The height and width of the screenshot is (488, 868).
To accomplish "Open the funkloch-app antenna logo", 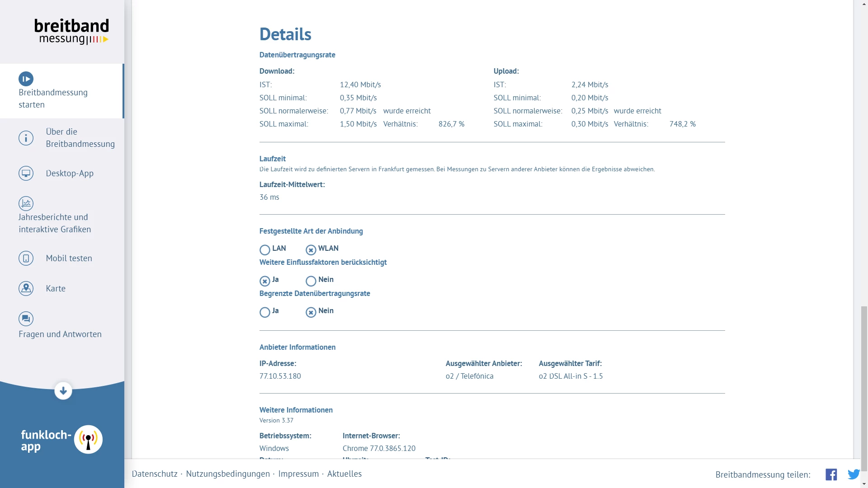I will (x=88, y=439).
